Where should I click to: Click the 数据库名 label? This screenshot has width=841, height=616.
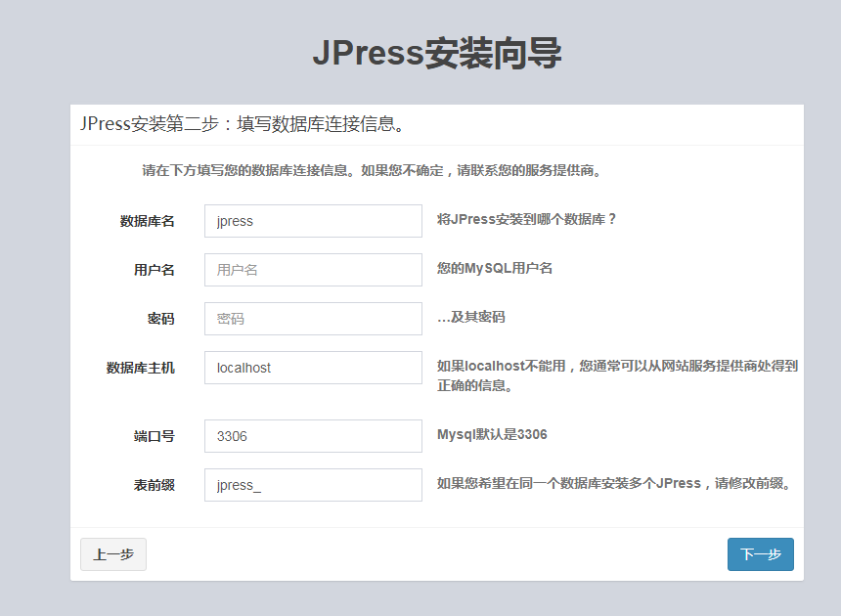coord(147,221)
